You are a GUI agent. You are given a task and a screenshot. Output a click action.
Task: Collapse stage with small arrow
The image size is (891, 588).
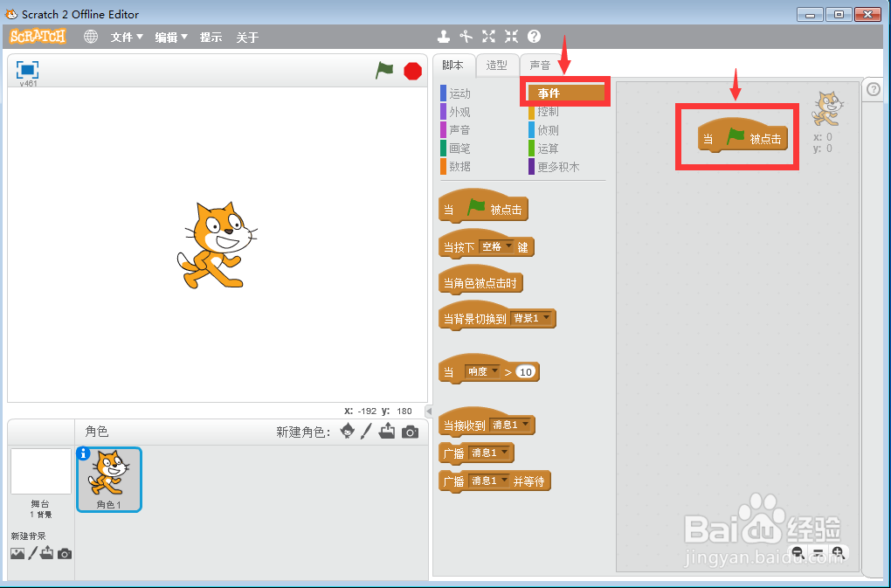(429, 411)
